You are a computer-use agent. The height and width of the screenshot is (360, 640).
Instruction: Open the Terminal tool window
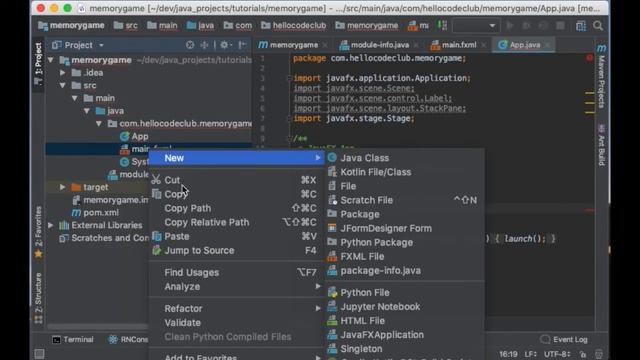[73, 340]
